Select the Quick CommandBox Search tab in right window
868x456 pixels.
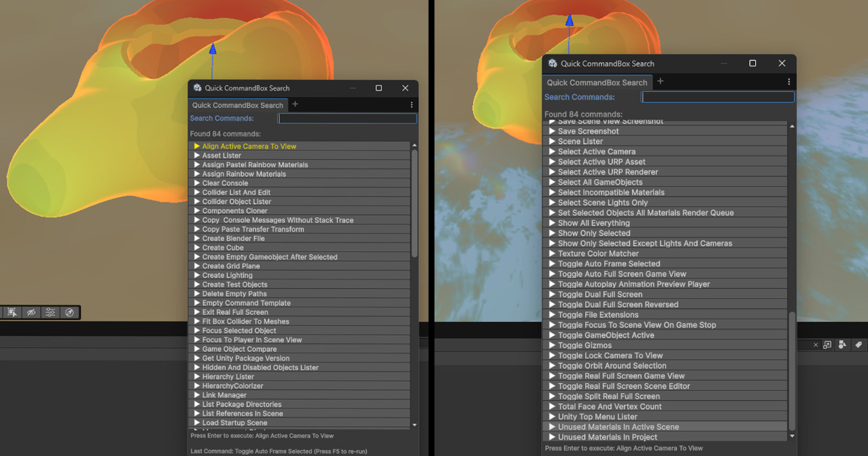(x=597, y=82)
